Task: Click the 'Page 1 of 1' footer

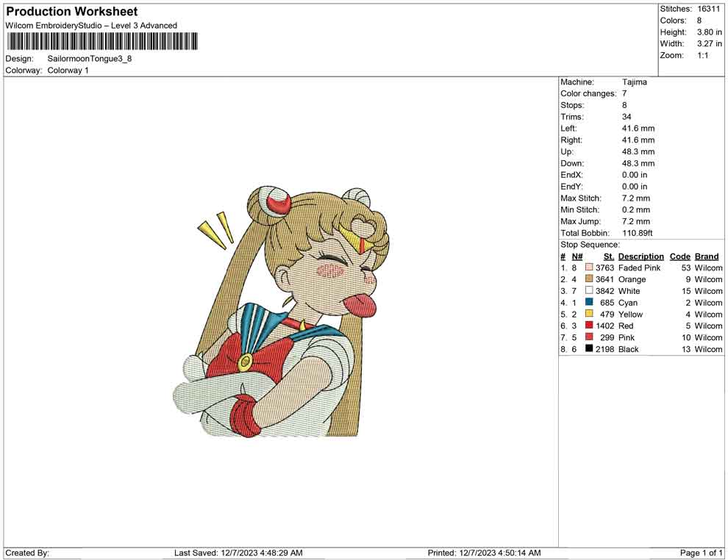Action: 701,553
